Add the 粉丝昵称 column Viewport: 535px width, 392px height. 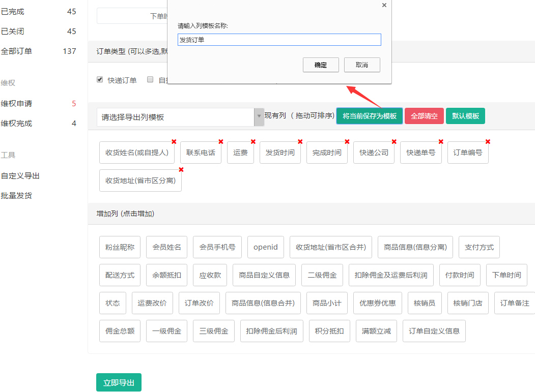(120, 247)
